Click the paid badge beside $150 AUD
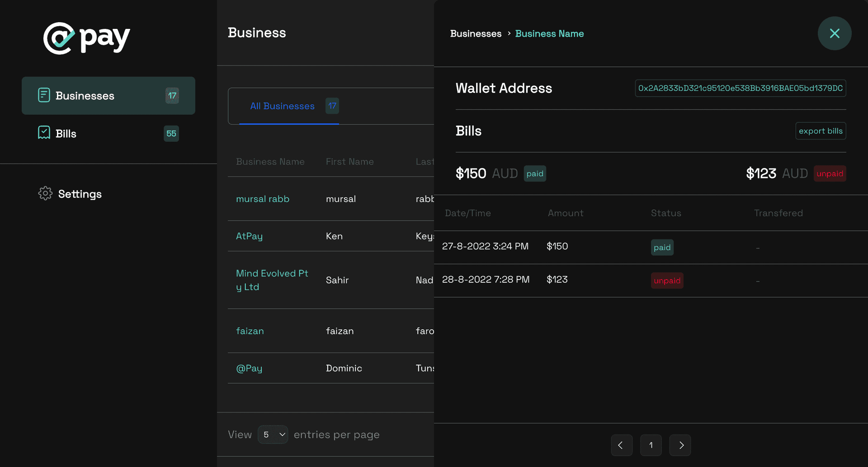868x467 pixels. (535, 173)
